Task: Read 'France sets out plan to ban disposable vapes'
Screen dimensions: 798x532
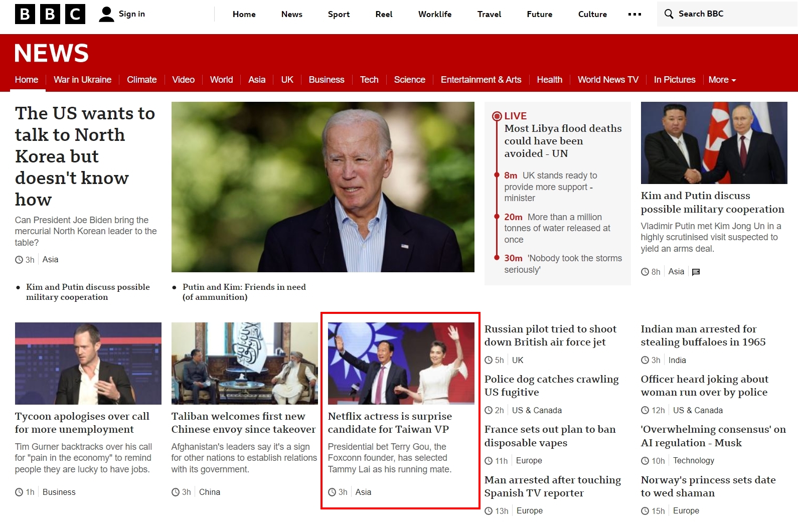Action: 550,436
